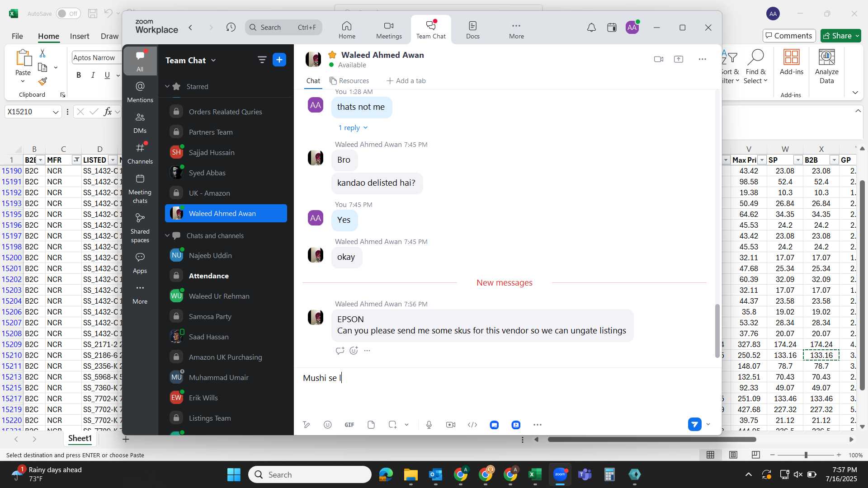Open the emoji picker in composer

328,425
